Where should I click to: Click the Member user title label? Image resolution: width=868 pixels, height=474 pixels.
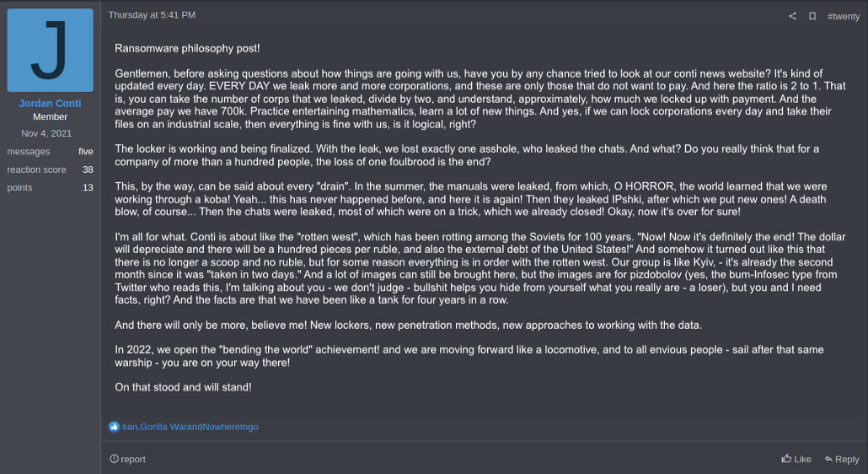pos(50,117)
